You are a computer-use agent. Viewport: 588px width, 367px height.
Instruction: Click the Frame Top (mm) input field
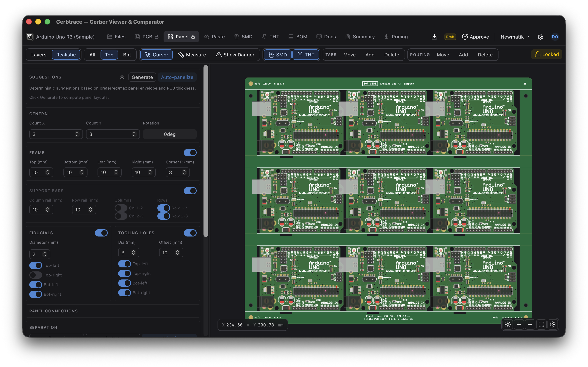click(41, 172)
